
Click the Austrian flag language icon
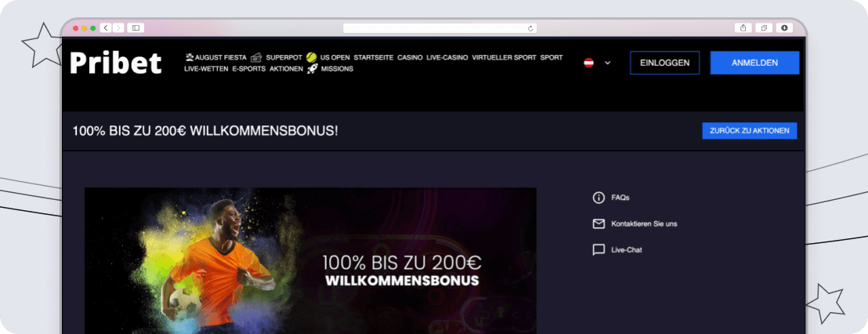point(588,63)
